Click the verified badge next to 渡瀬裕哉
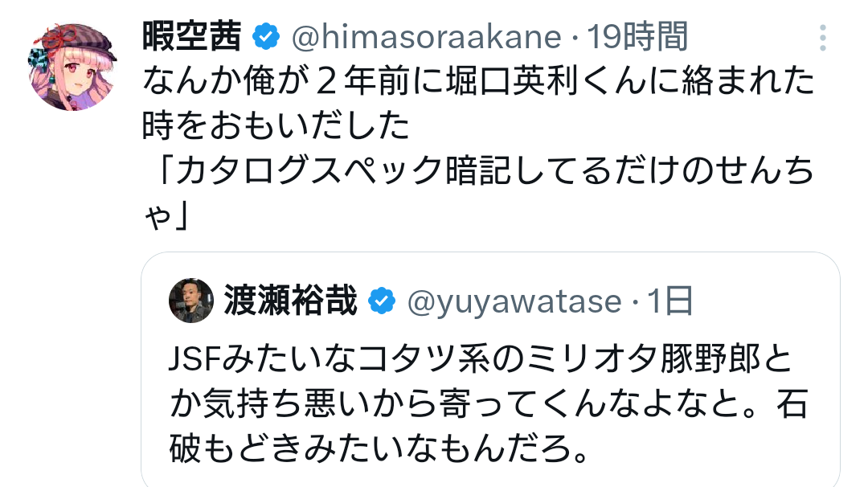The width and height of the screenshot is (868, 487). pos(380,301)
